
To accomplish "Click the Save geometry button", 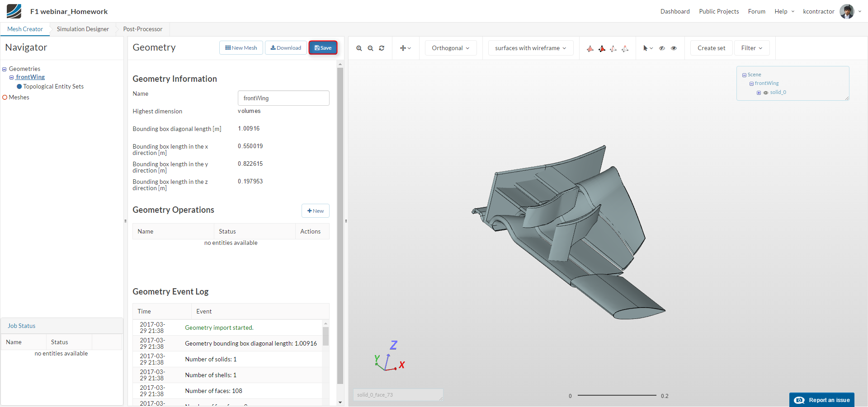I will point(323,48).
